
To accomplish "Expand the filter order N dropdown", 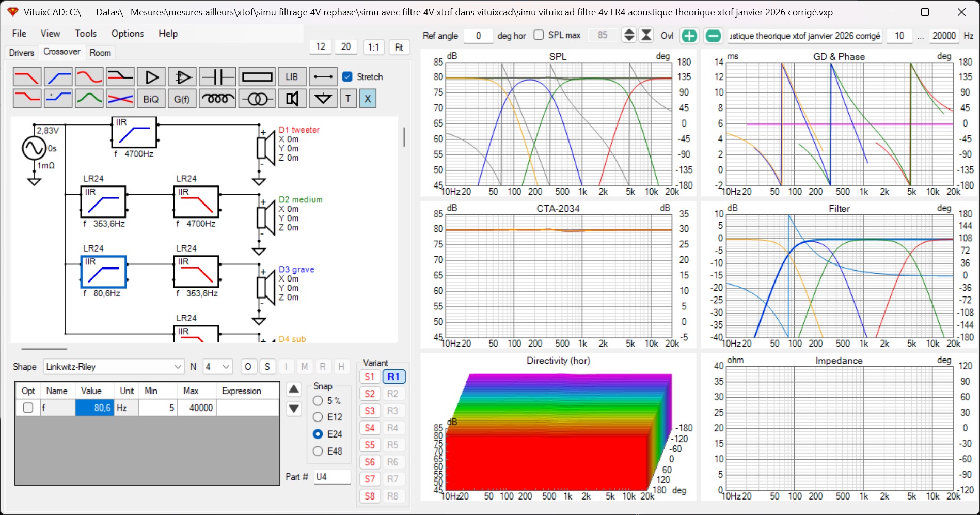I will 217,367.
